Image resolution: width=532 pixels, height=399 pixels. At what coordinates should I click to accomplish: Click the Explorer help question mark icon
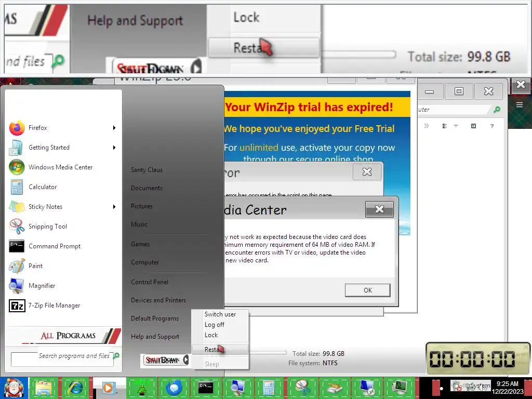pos(492,126)
